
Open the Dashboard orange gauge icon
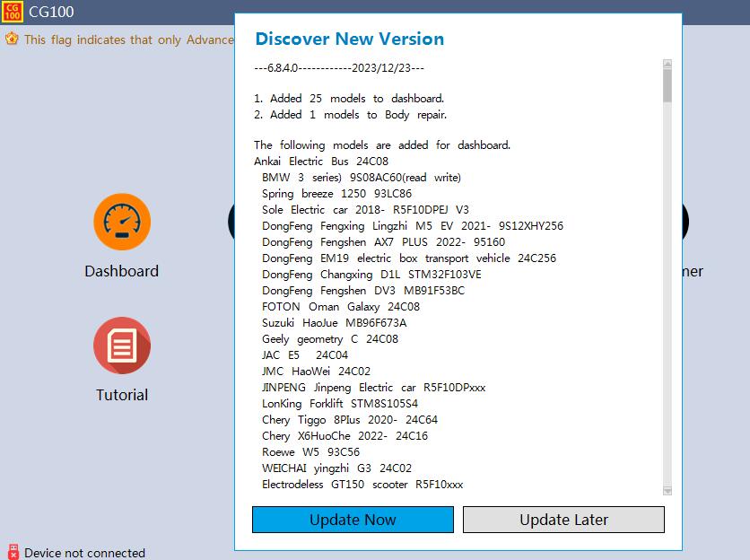[122, 222]
